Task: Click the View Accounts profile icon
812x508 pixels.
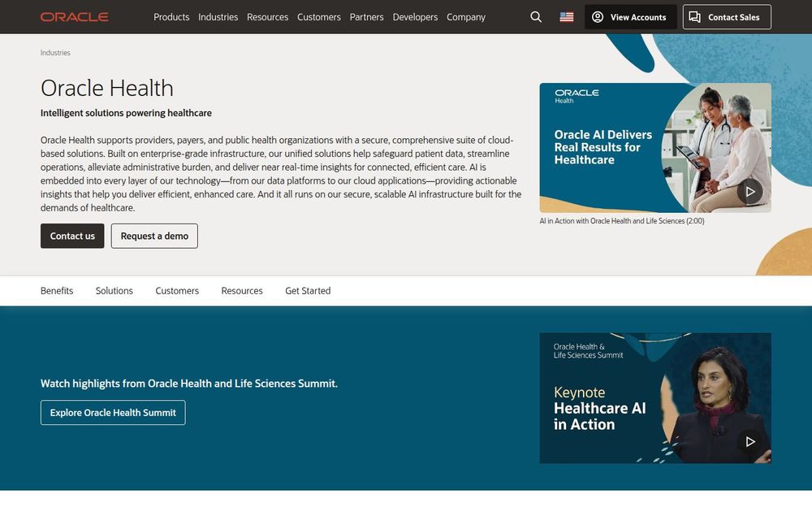Action: (x=598, y=16)
